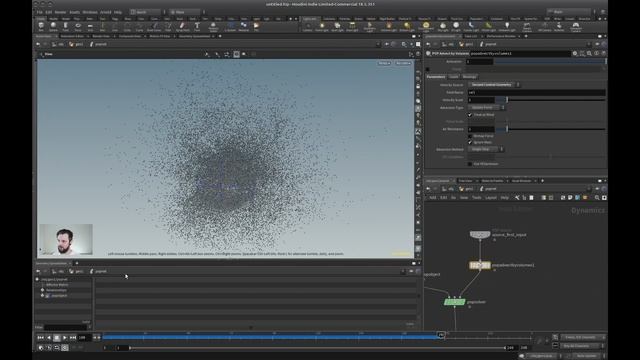
Task: Open wrench icon in network editor toolbar
Action: point(517,198)
